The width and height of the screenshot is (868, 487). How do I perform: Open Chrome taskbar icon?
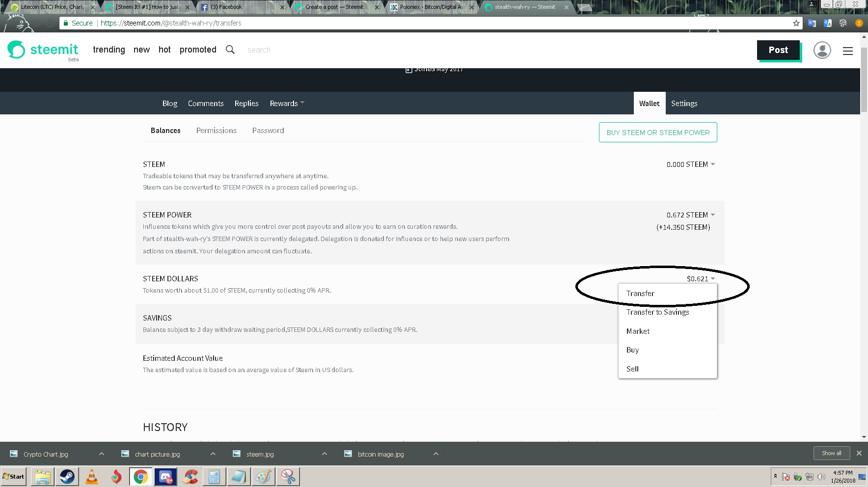coord(141,477)
